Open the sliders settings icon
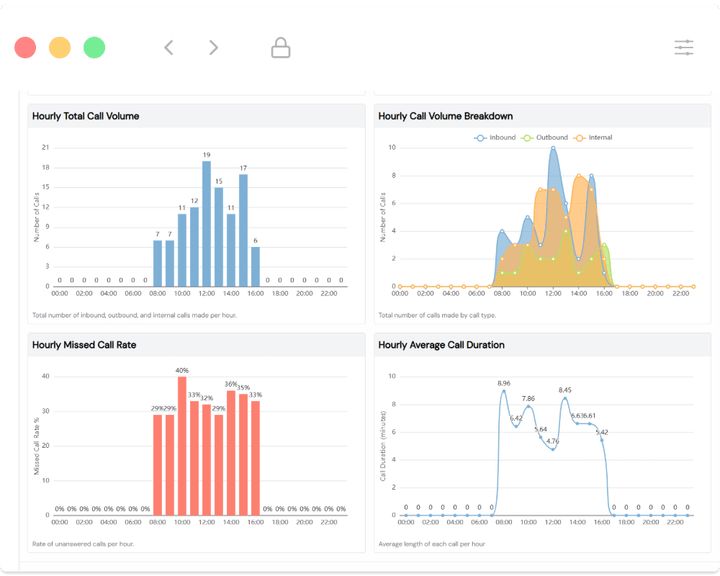720x576 pixels. 684,47
